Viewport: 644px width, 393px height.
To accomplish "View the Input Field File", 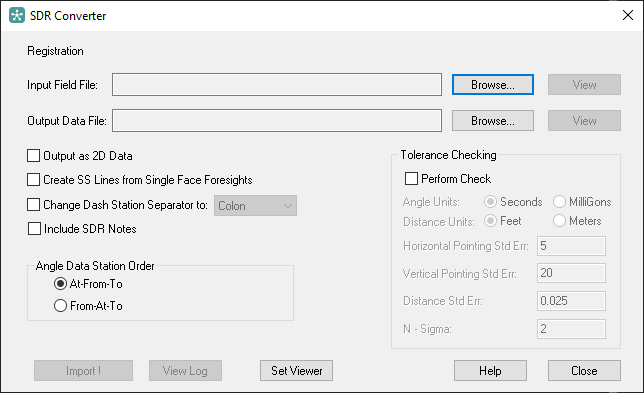I will 584,85.
